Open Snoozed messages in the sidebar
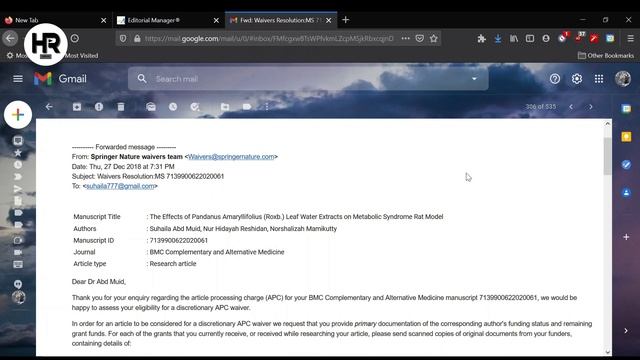The image size is (640, 360). (18, 165)
